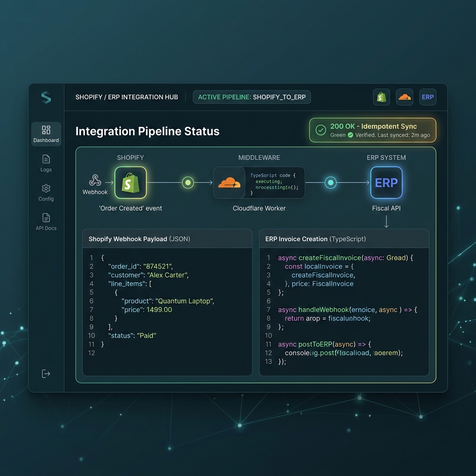Click the Fiscal API label
Viewport: 476px width, 476px height.
(386, 208)
